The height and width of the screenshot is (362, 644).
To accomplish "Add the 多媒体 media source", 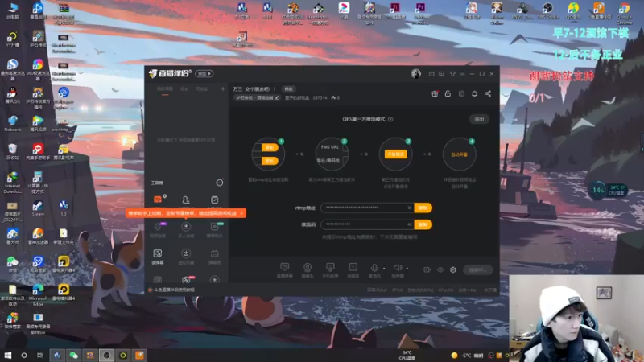I will click(353, 270).
